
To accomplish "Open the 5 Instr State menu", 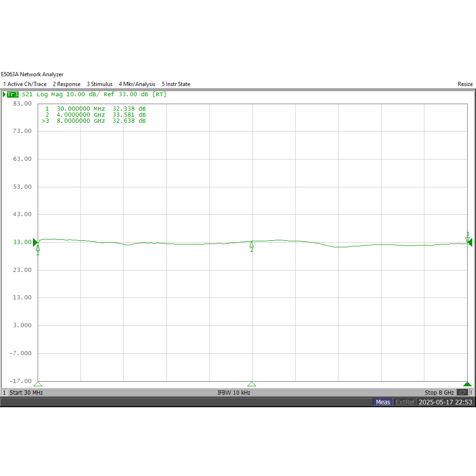I will click(176, 84).
